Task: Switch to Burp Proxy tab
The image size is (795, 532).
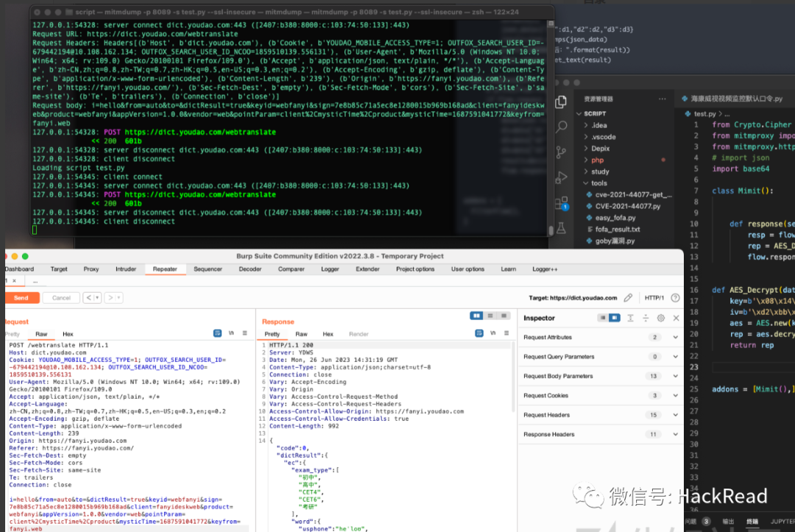Action: tap(91, 269)
